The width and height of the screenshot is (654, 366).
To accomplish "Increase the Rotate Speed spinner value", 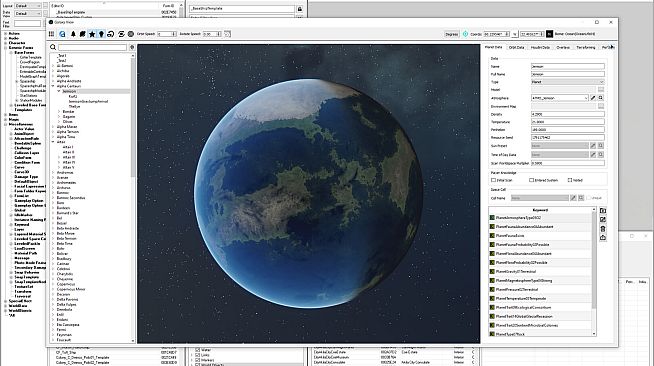I will click(218, 33).
